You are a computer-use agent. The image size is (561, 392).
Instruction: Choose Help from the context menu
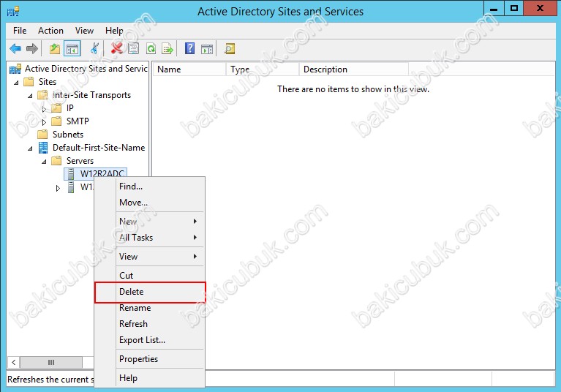point(150,377)
